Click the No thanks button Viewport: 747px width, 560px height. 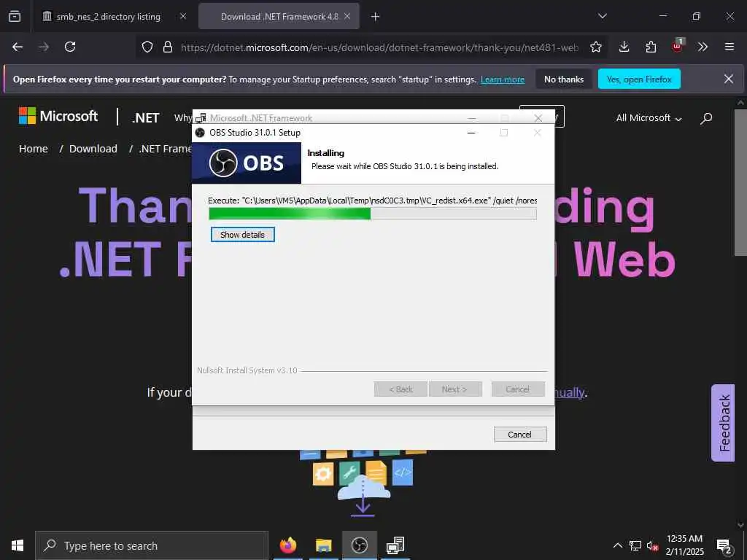pyautogui.click(x=564, y=79)
